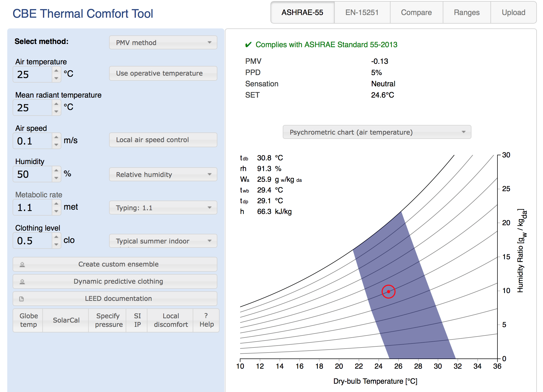Viewport: 543px width, 392px height.
Task: Open the Compare tab
Action: [416, 13]
